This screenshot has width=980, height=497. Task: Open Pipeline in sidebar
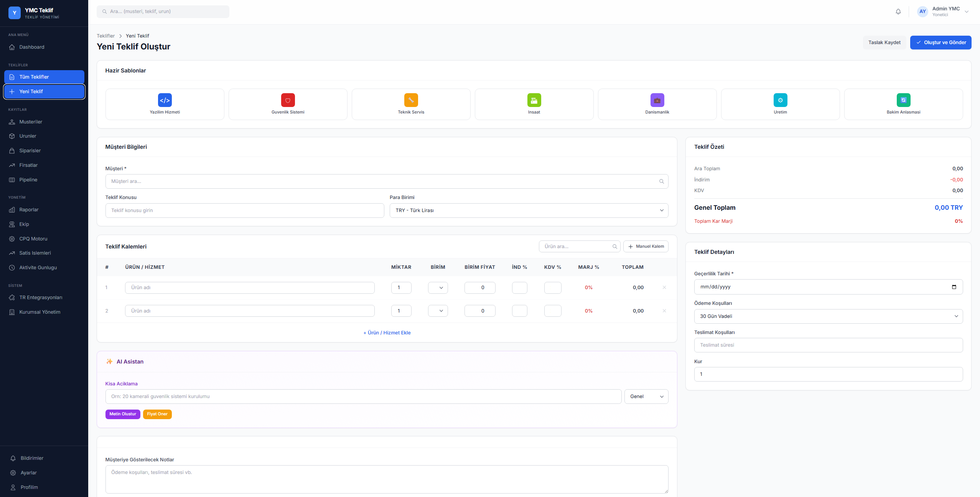(x=44, y=180)
